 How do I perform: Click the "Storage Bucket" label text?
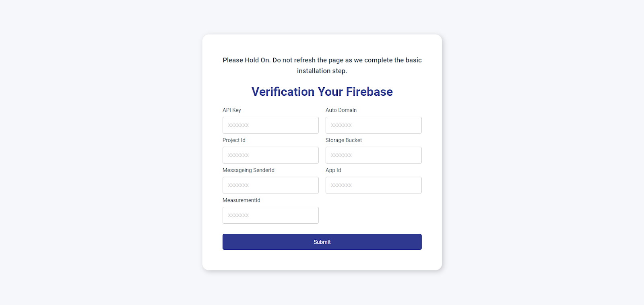pyautogui.click(x=344, y=140)
